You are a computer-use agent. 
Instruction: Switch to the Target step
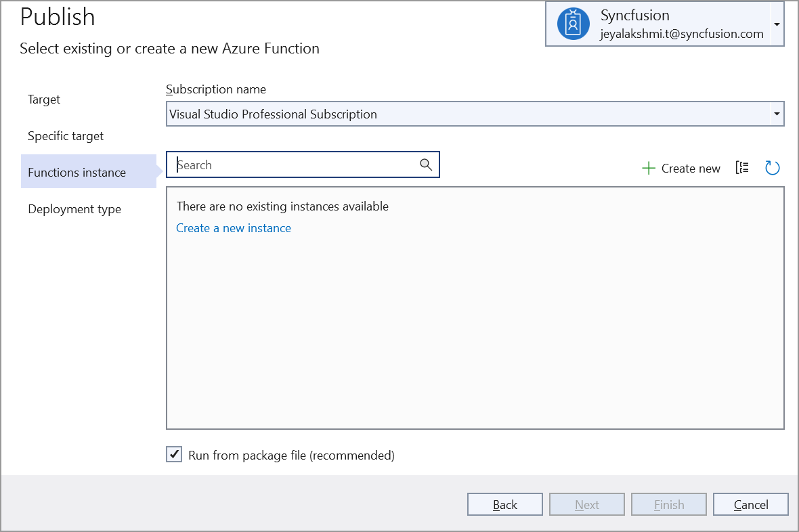pyautogui.click(x=43, y=99)
